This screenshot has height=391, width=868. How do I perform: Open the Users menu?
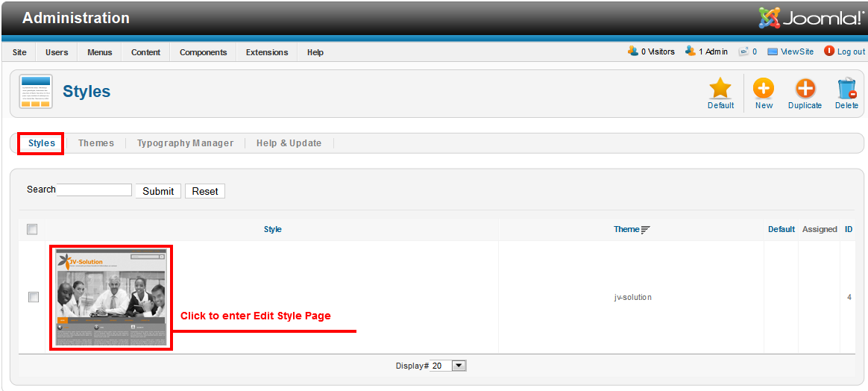[x=57, y=52]
